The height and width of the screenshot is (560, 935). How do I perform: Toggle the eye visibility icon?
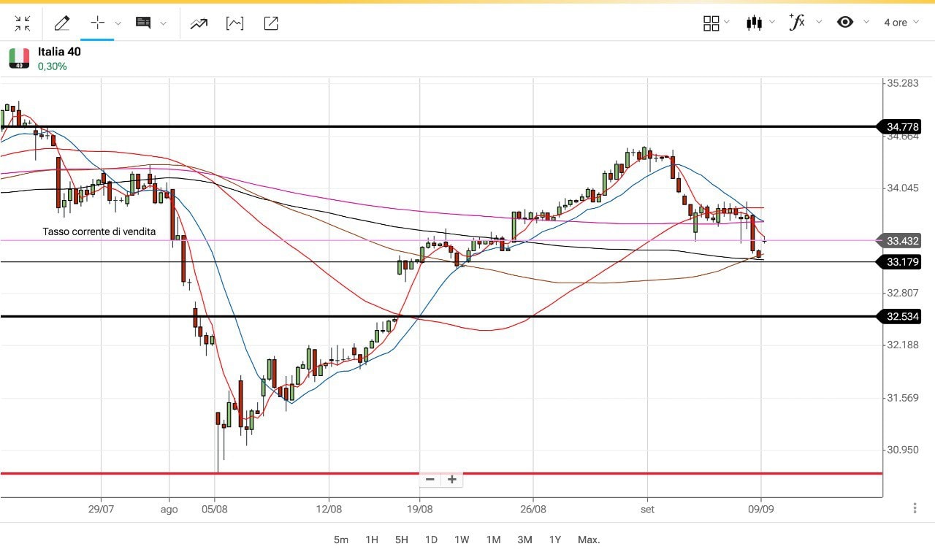tap(845, 23)
